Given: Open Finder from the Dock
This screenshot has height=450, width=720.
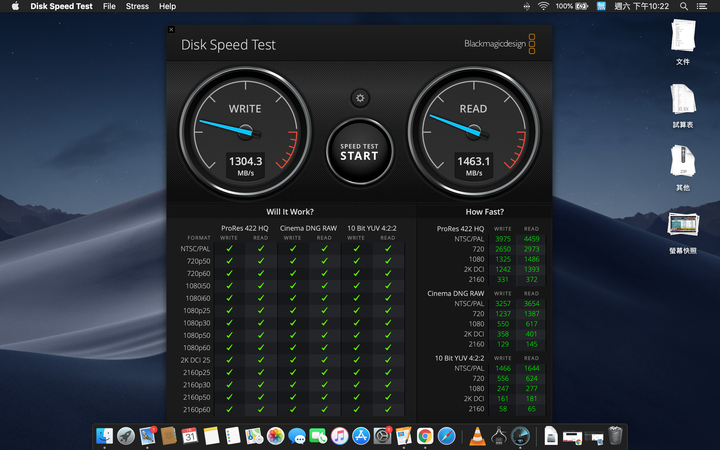Looking at the screenshot, I should [x=104, y=436].
